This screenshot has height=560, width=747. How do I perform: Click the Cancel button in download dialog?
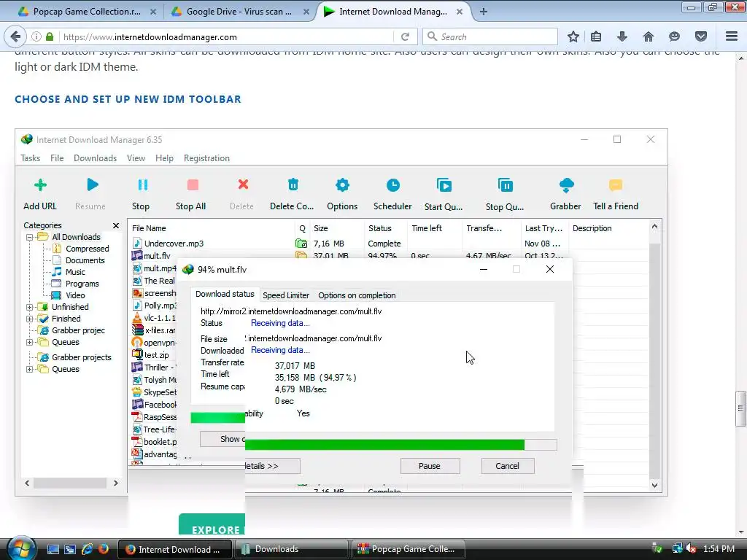pyautogui.click(x=508, y=466)
